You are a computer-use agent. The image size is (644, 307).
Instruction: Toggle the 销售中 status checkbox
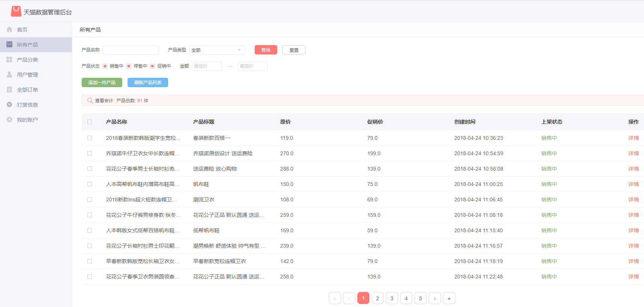105,66
